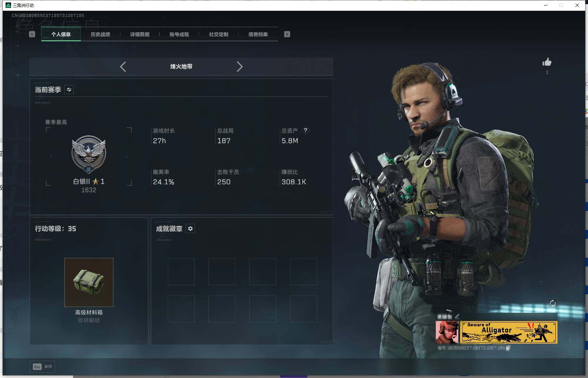
Task: Select the 高级材料箱 reward thumbnail
Action: pyautogui.click(x=89, y=282)
